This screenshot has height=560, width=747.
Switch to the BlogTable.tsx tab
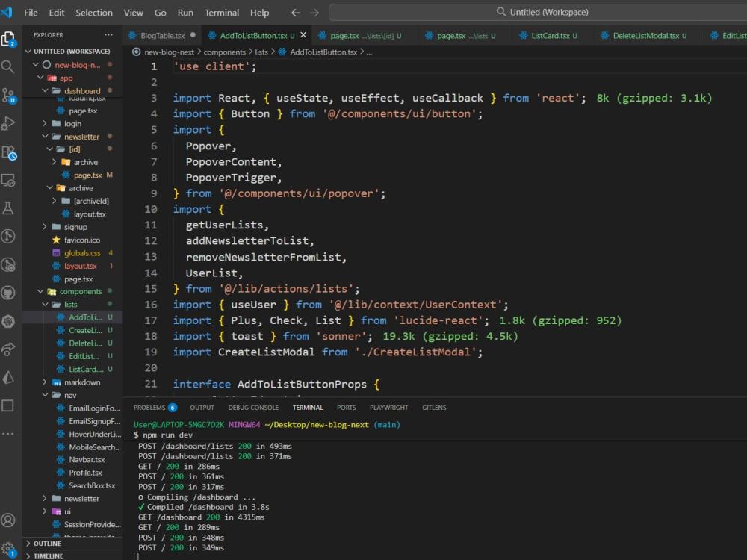162,36
